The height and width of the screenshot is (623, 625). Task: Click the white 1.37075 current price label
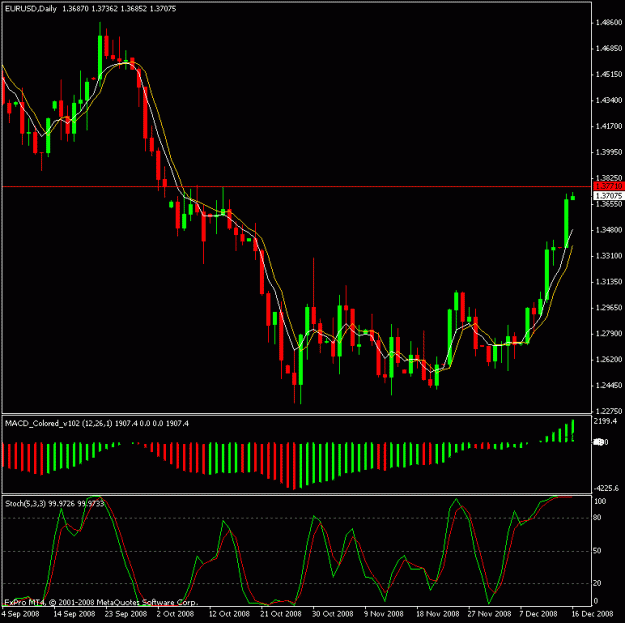coord(609,196)
